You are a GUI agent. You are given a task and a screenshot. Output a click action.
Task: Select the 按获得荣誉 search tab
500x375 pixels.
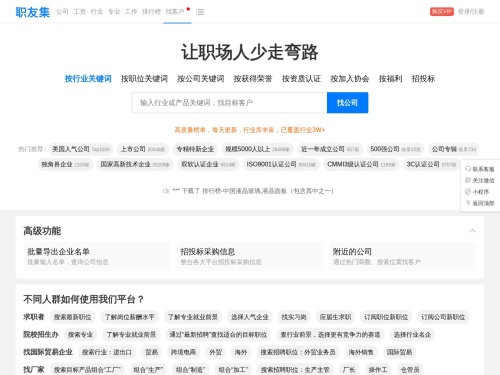[x=253, y=79]
